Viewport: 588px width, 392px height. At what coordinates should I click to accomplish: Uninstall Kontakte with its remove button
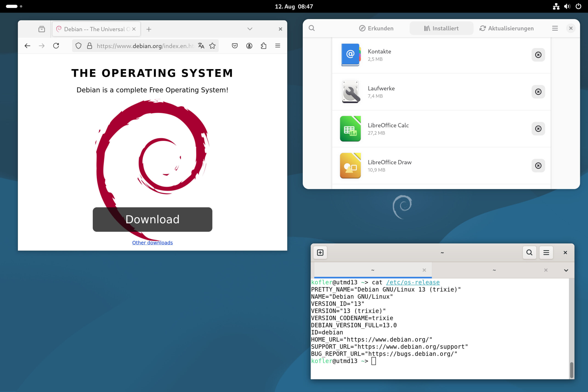coord(538,55)
